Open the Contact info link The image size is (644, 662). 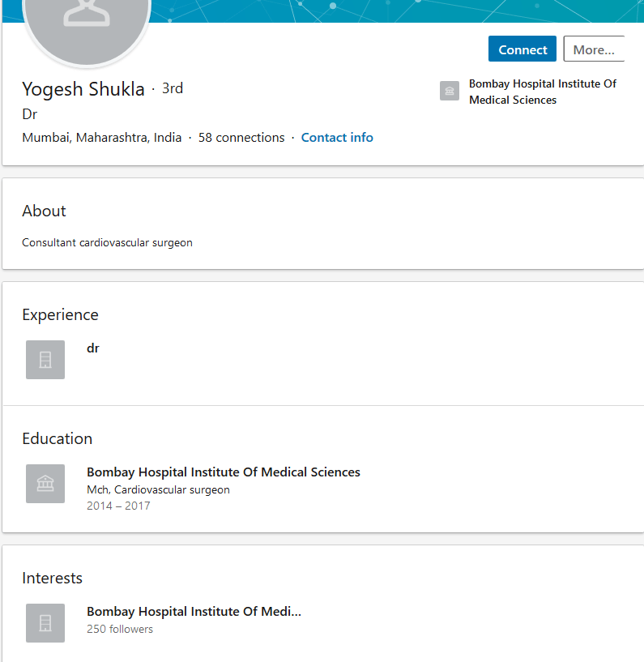337,138
